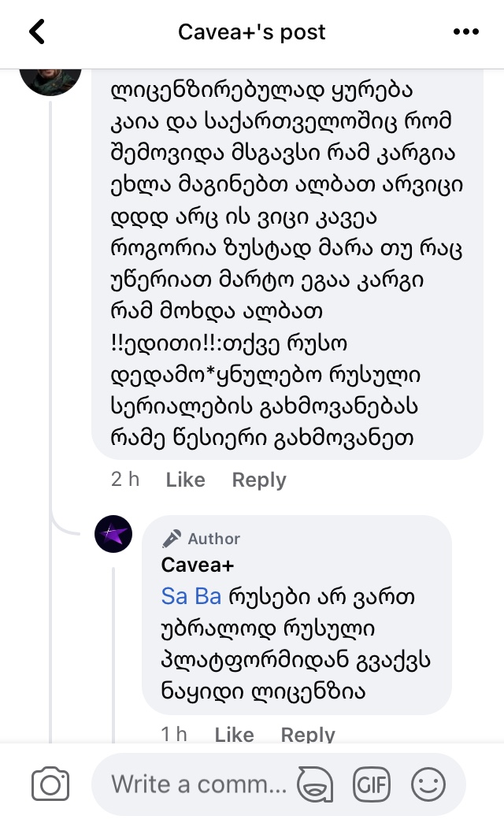504x823 pixels.
Task: Open the emoji smiley picker
Action: pyautogui.click(x=428, y=784)
